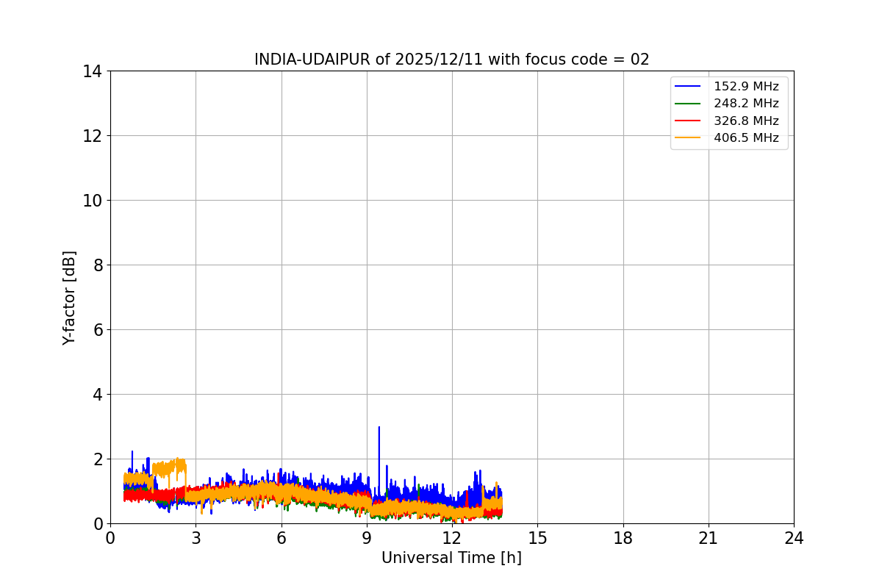The width and height of the screenshot is (882, 588).
Task: Select the 248.2 MHz legend label
Action: (746, 104)
